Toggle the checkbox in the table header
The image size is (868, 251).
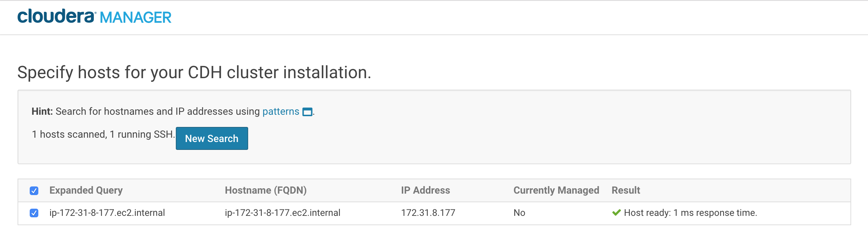[x=34, y=191]
